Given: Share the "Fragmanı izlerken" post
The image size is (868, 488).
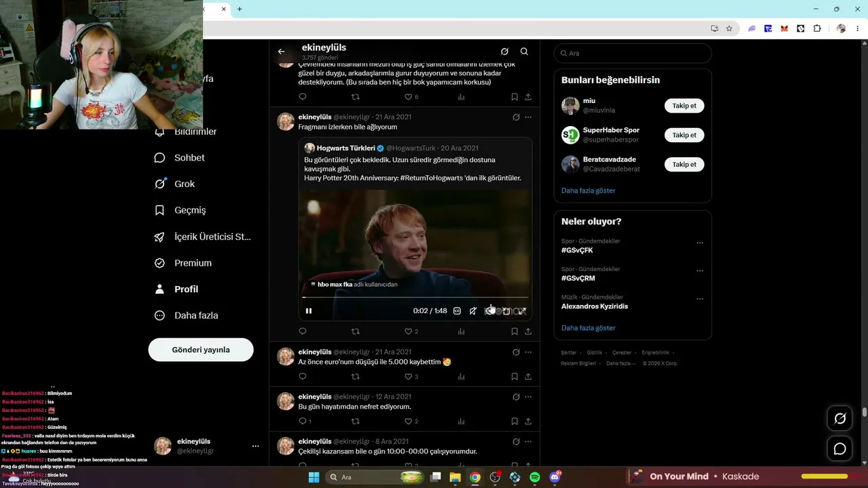Looking at the screenshot, I should (528, 331).
